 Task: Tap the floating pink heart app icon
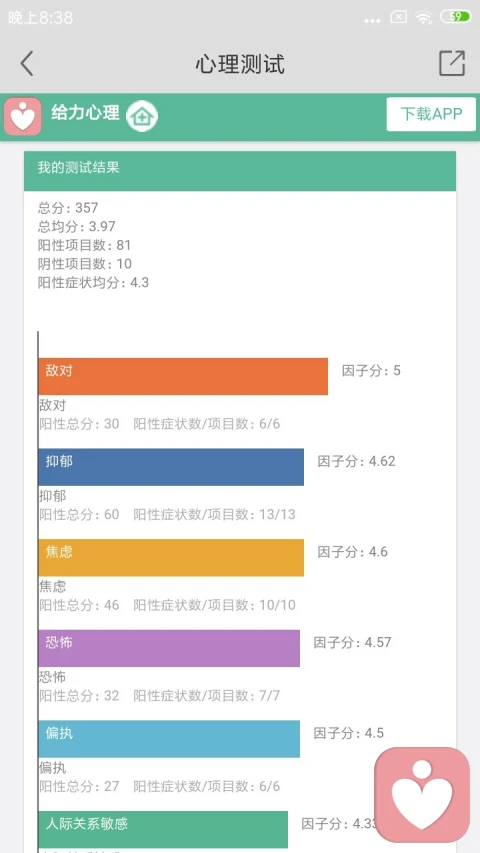tap(422, 795)
